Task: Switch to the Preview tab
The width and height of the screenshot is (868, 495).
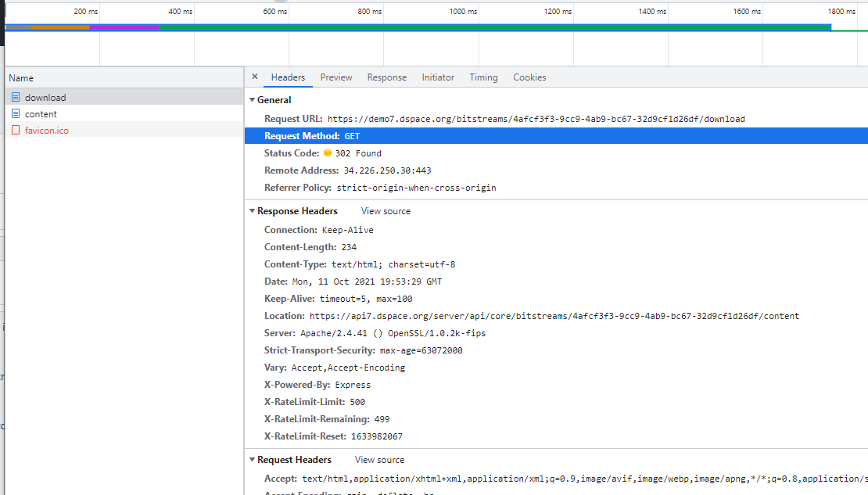Action: click(335, 77)
